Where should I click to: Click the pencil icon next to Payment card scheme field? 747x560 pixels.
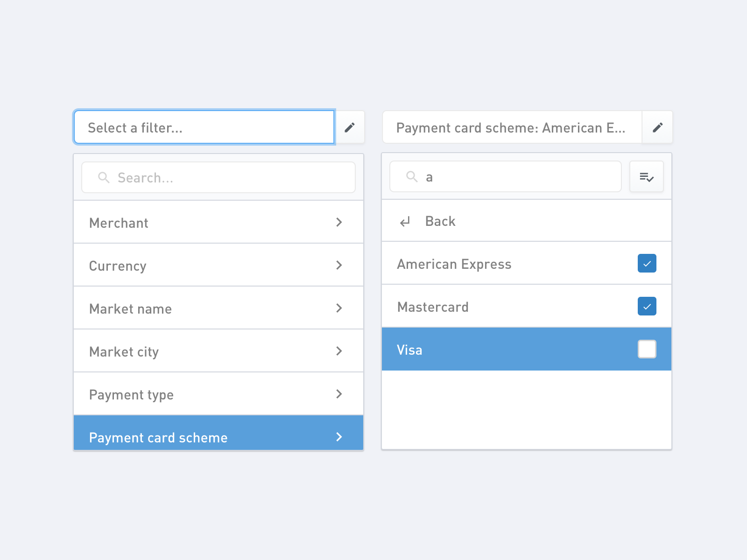[x=657, y=127]
